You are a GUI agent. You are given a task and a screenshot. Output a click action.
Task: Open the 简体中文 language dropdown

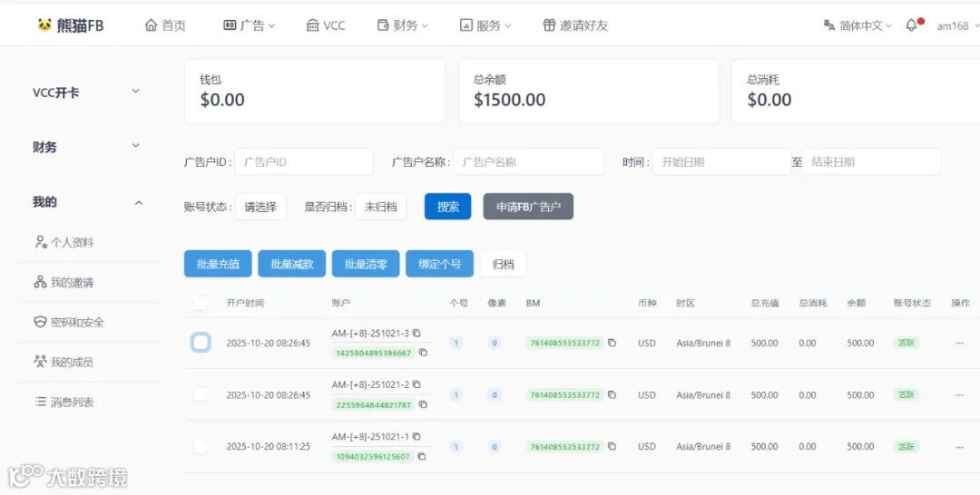857,25
